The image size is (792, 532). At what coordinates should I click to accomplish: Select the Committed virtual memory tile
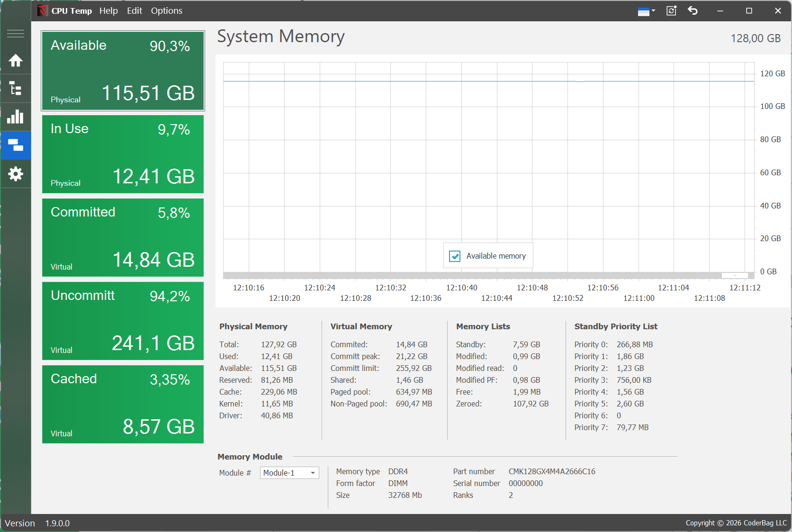coord(123,238)
